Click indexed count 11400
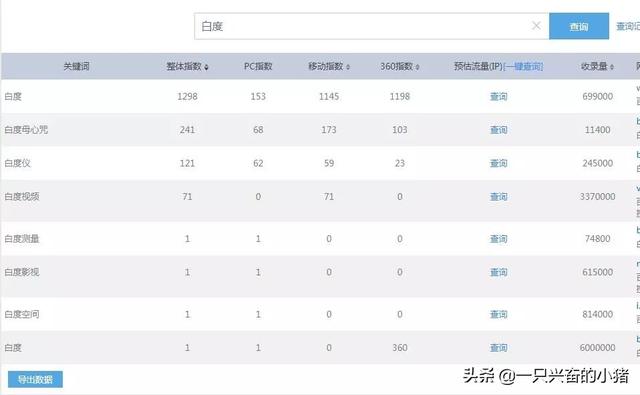The image size is (640, 395). pyautogui.click(x=598, y=130)
